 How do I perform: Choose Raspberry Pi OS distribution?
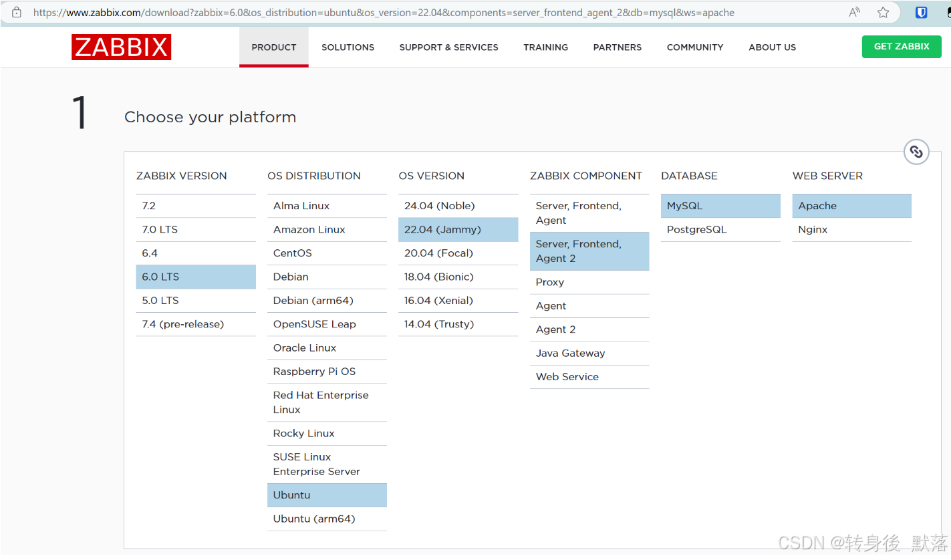327,372
